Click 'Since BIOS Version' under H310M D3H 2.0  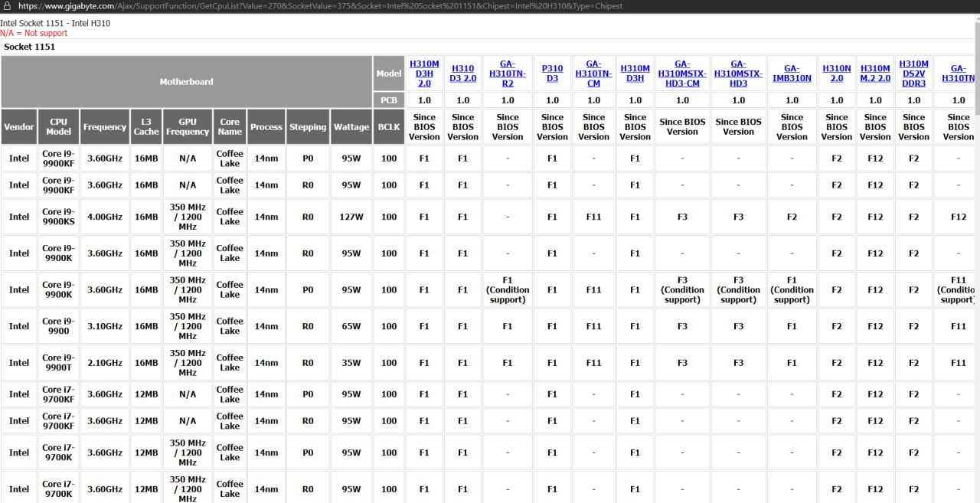(x=424, y=127)
